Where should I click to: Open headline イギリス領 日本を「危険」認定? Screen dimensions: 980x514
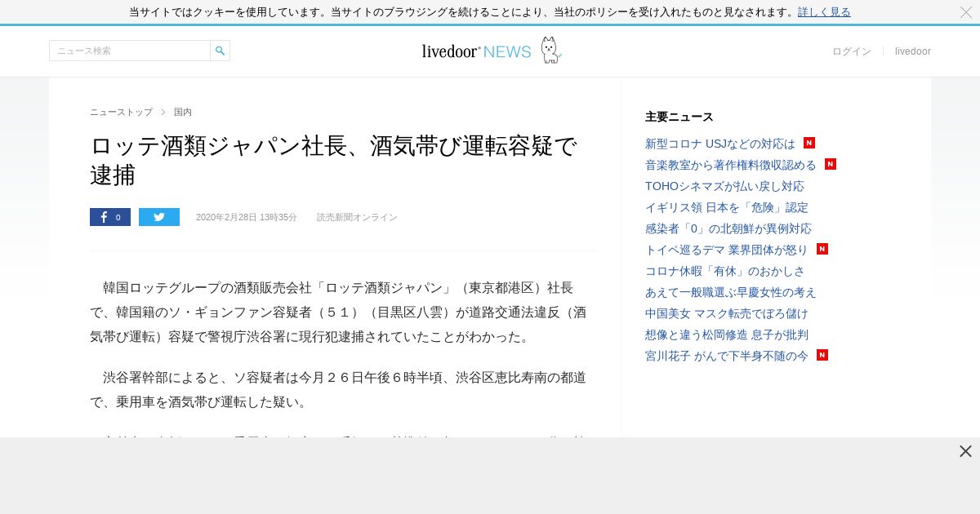[x=727, y=207]
